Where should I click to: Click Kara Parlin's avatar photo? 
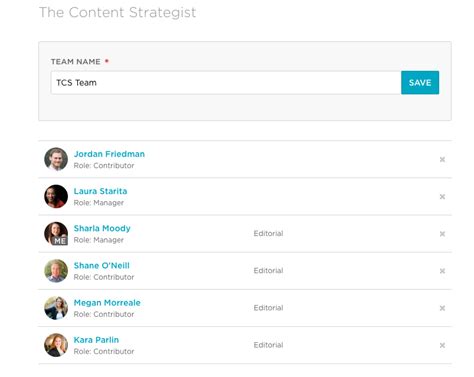point(56,345)
